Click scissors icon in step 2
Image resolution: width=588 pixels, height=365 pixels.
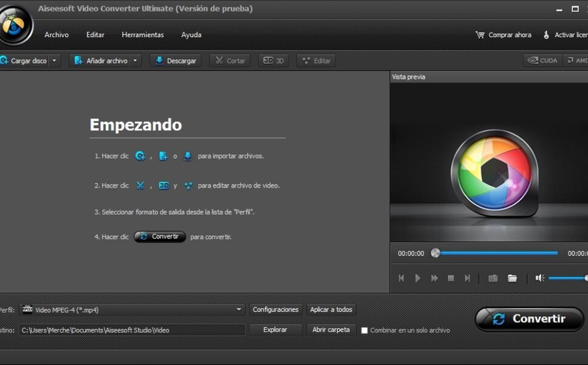click(x=141, y=185)
